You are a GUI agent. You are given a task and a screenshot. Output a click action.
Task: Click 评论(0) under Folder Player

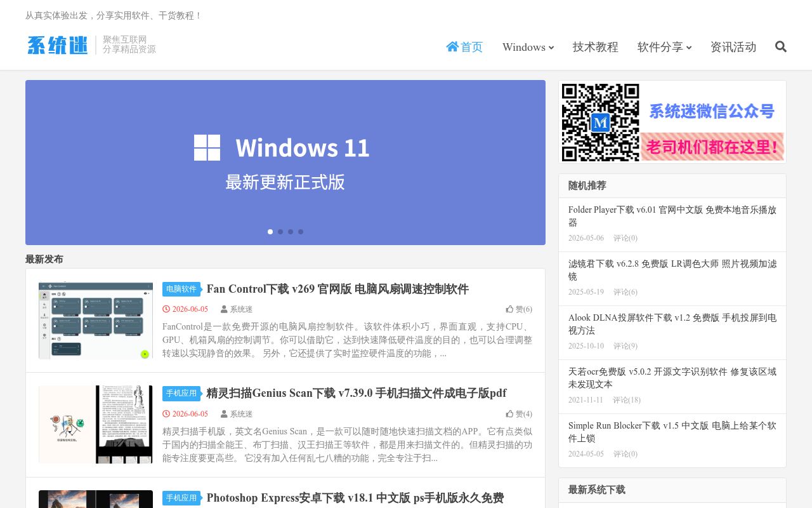tap(625, 238)
